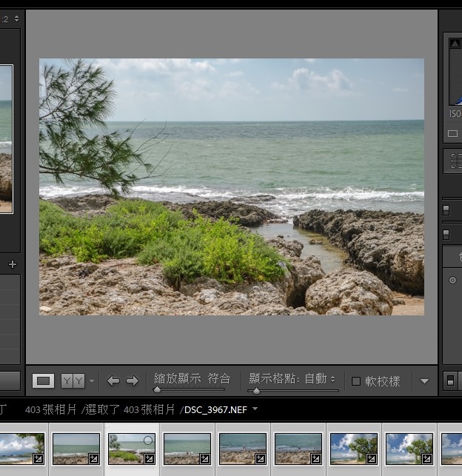Select the selected filmstrip thumbnail with tree
Image resolution: width=462 pixels, height=476 pixels.
click(x=132, y=449)
